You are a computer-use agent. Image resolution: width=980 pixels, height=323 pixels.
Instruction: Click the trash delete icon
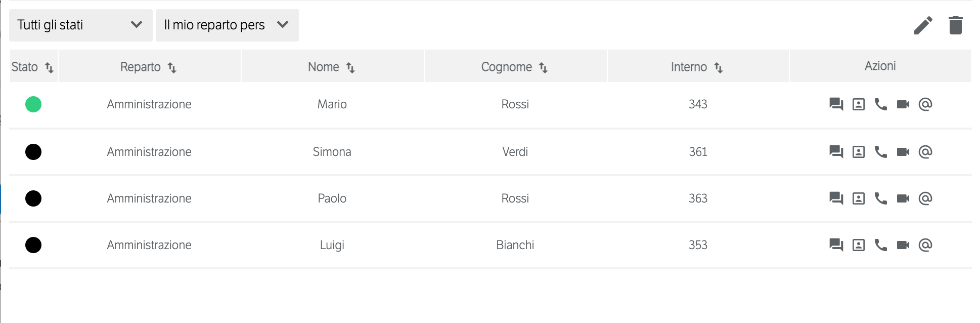(x=955, y=25)
